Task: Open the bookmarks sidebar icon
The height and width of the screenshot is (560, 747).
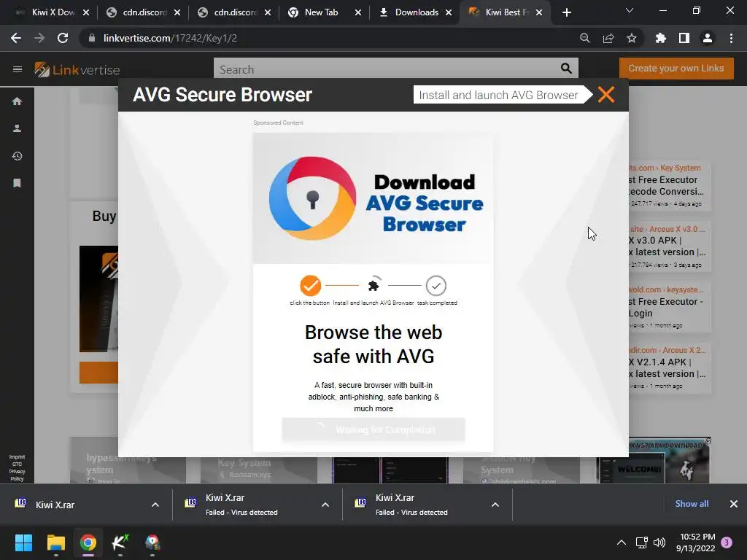Action: [18, 183]
